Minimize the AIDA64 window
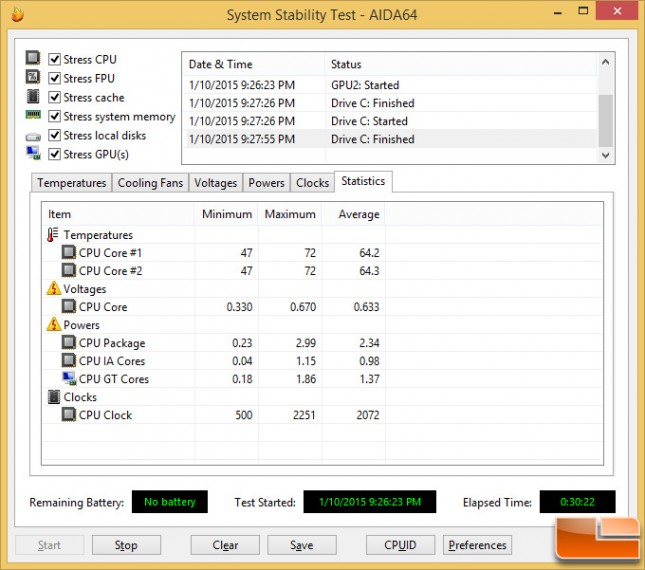This screenshot has height=570, width=645. (558, 12)
